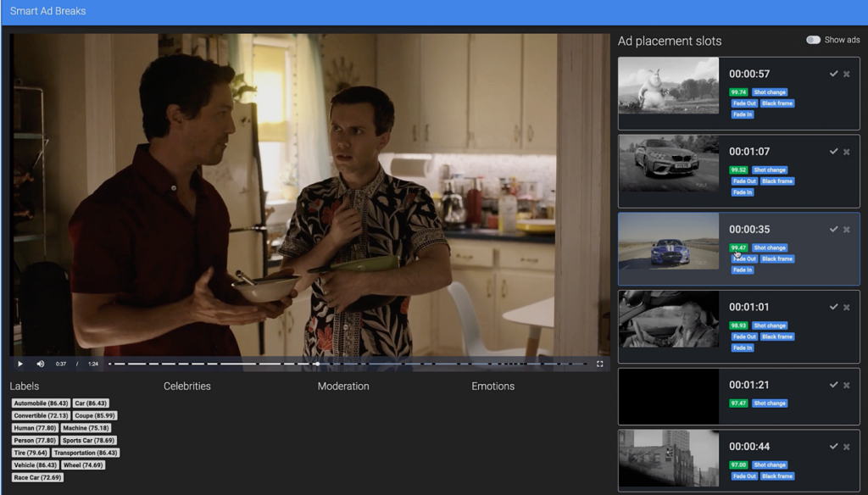Dismiss the 00:00:35 ad slot
Screen dimensions: 868x495
click(x=846, y=229)
